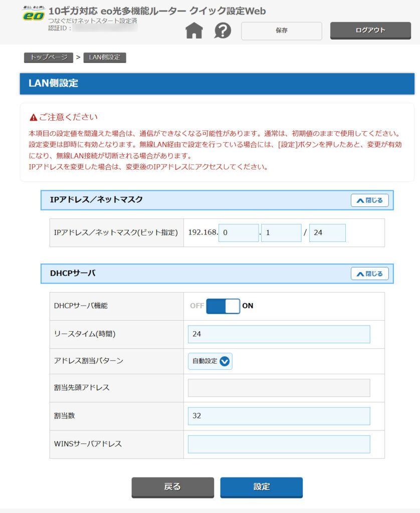Focus the third IP octet field

239,232
